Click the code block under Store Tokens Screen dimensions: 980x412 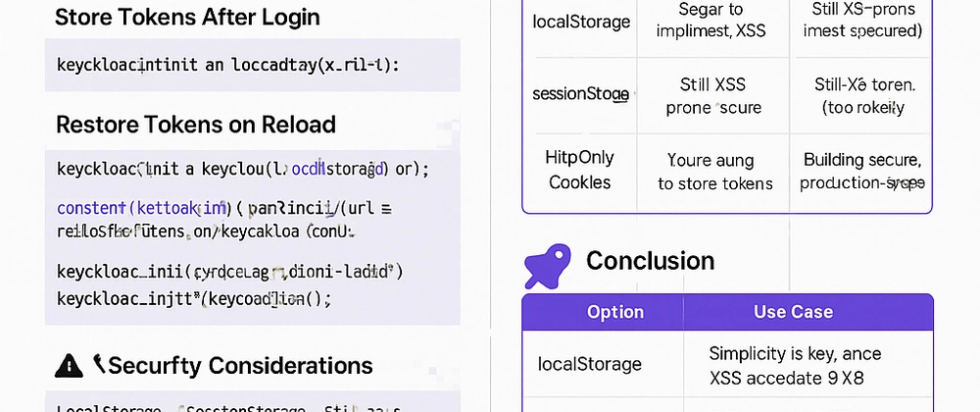click(x=253, y=65)
